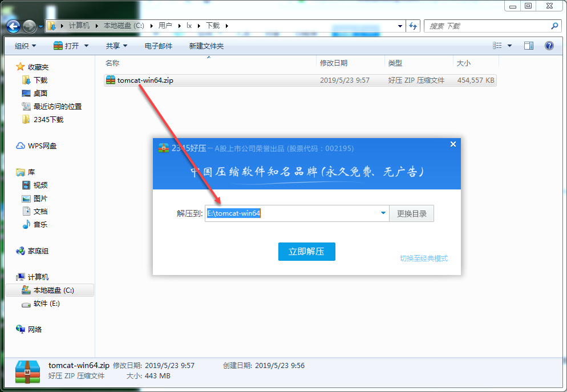
Task: Click 本地磁盘 (C:) breadcrumb in address bar
Action: 124,26
